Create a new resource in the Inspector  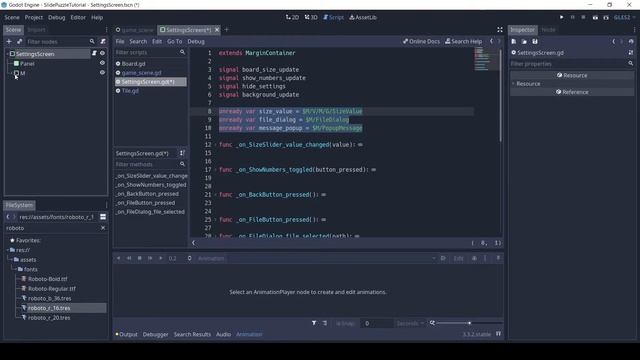514,42
